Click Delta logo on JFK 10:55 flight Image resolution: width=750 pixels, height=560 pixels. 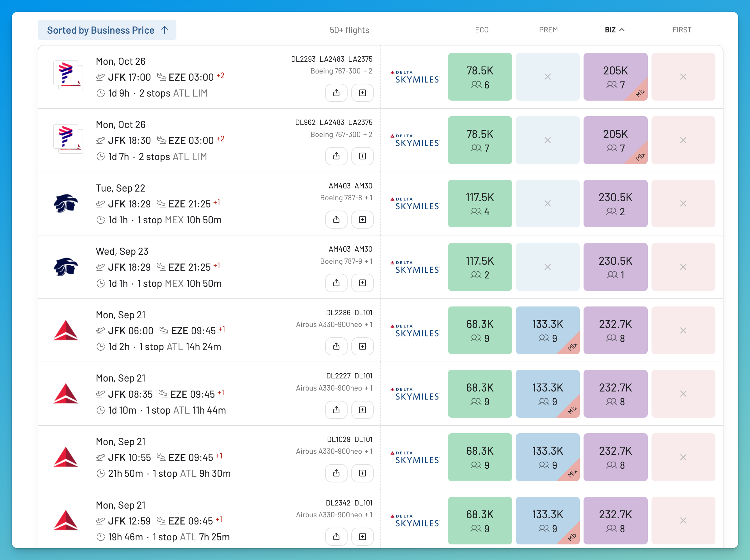coord(66,457)
